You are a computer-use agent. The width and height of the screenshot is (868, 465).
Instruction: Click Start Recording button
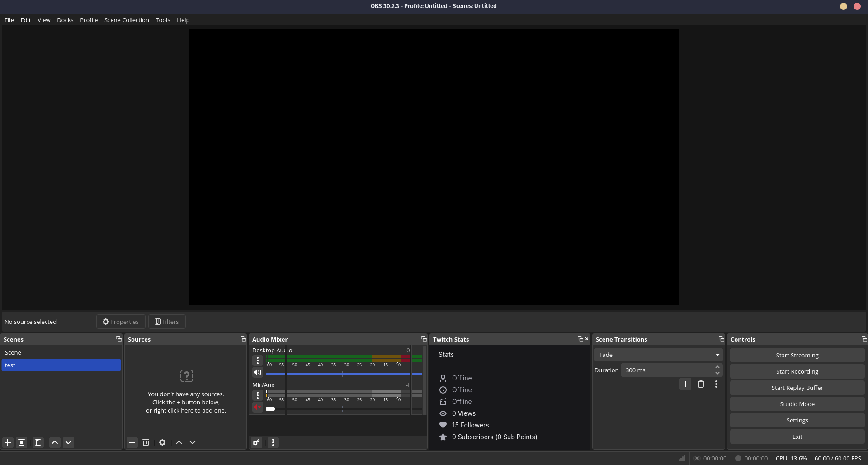click(797, 371)
